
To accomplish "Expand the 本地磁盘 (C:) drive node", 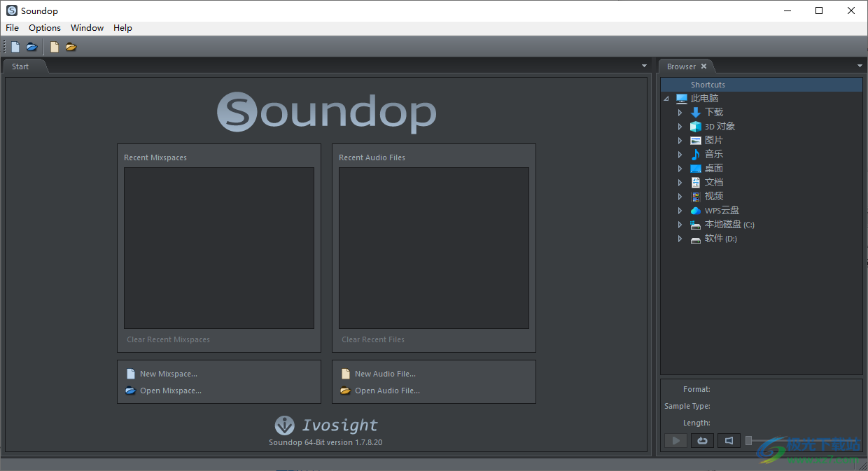I will (680, 225).
